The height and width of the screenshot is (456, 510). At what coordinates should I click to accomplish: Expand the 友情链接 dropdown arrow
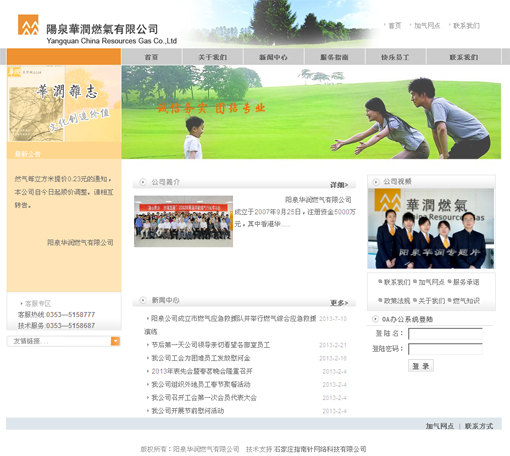(115, 341)
